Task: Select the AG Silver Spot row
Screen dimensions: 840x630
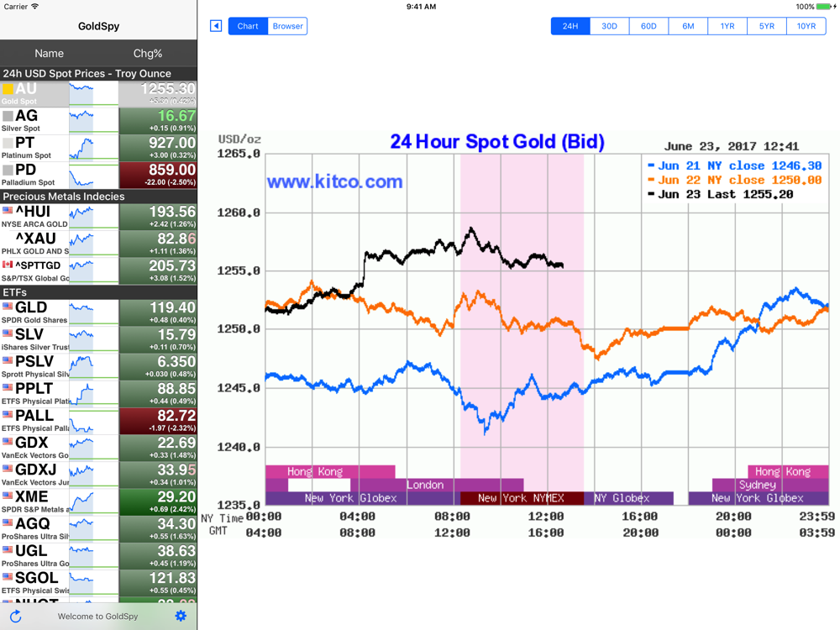Action: 98,121
